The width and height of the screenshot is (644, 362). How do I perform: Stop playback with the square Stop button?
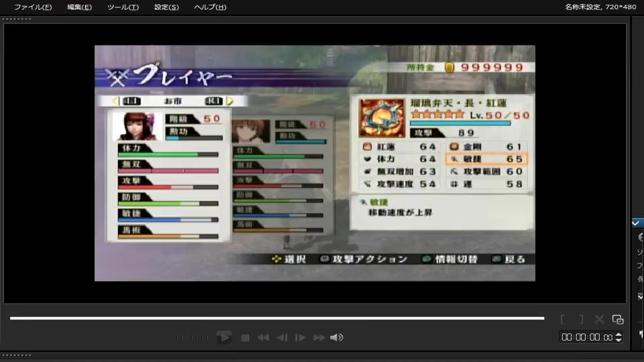pyautogui.click(x=246, y=338)
